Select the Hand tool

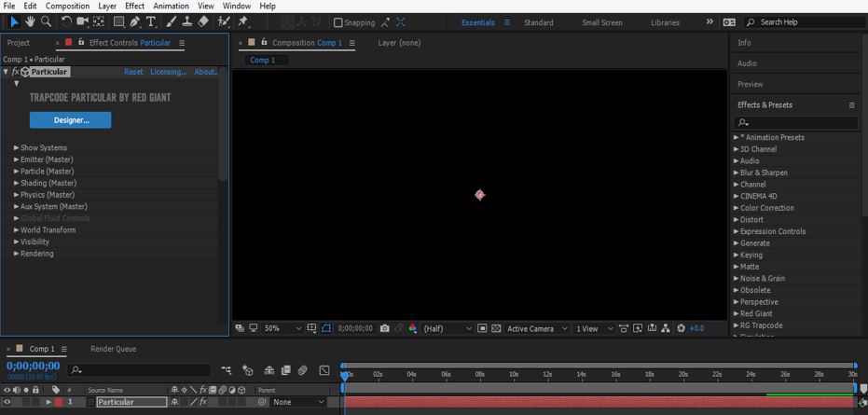(30, 21)
